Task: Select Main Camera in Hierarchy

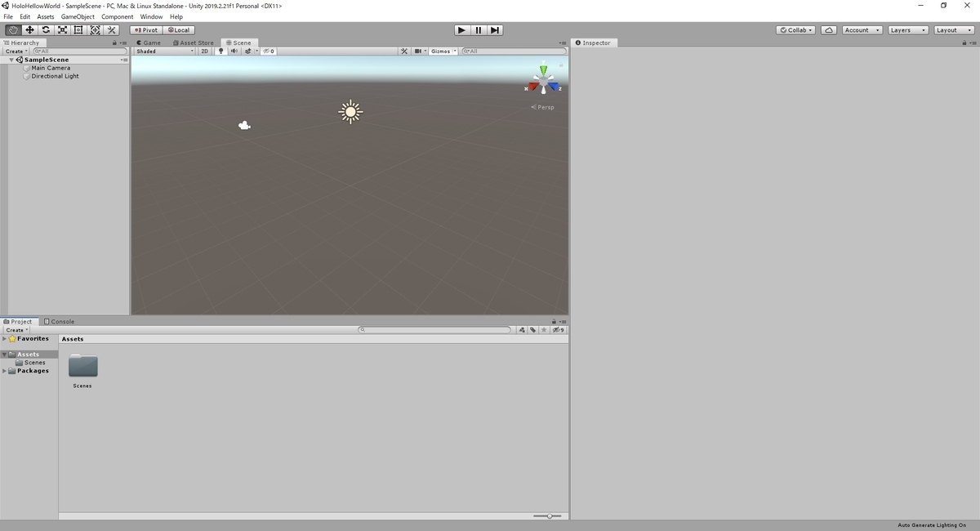Action: point(51,68)
